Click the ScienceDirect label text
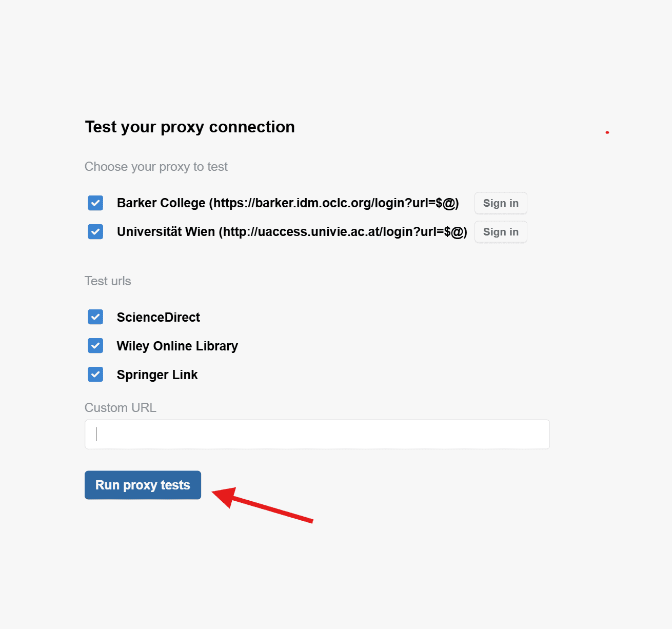Viewport: 672px width, 629px height. tap(158, 317)
